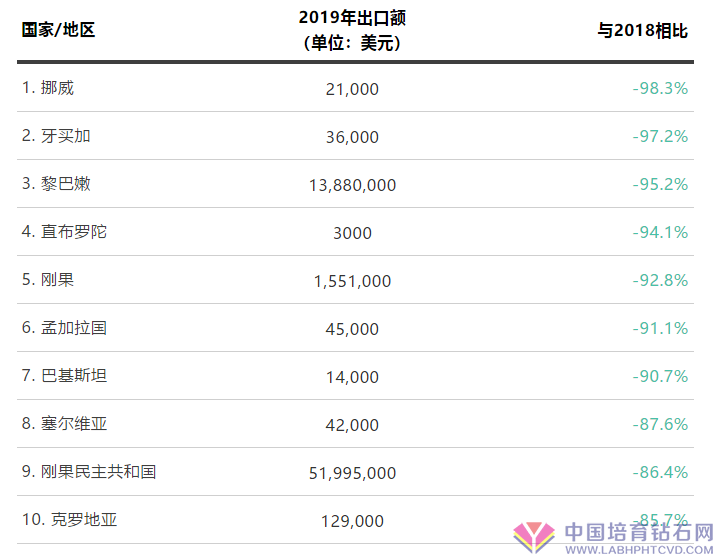Image resolution: width=713 pixels, height=556 pixels.
Task: Select the 5. 刚果 row label
Action: [x=48, y=280]
